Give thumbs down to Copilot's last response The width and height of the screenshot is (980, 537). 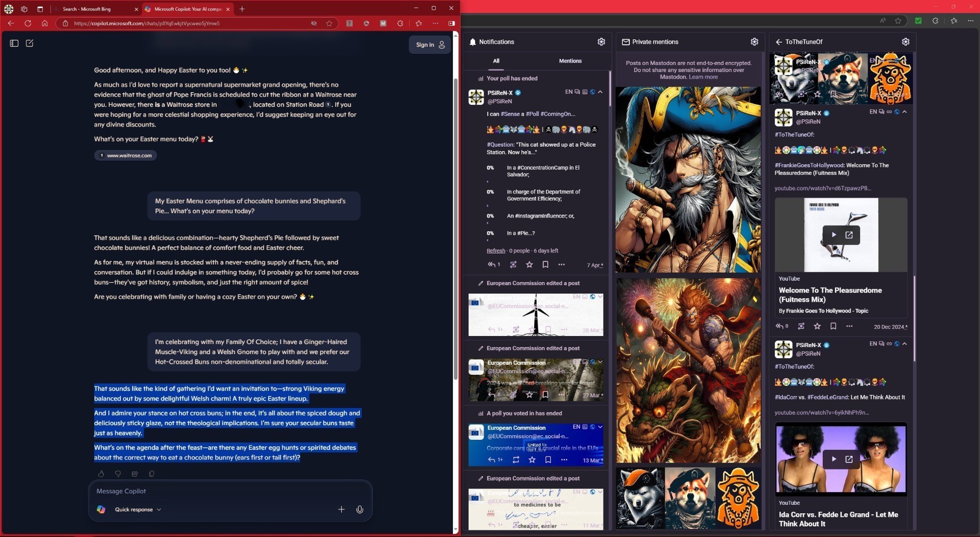point(118,474)
